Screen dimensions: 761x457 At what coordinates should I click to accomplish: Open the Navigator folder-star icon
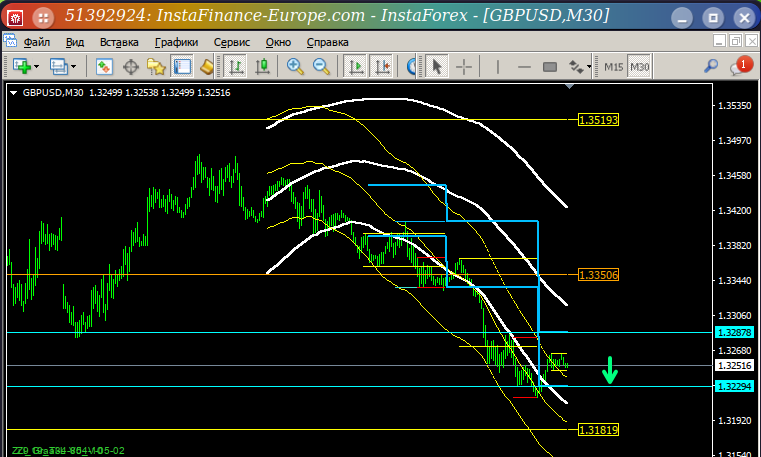(x=156, y=66)
